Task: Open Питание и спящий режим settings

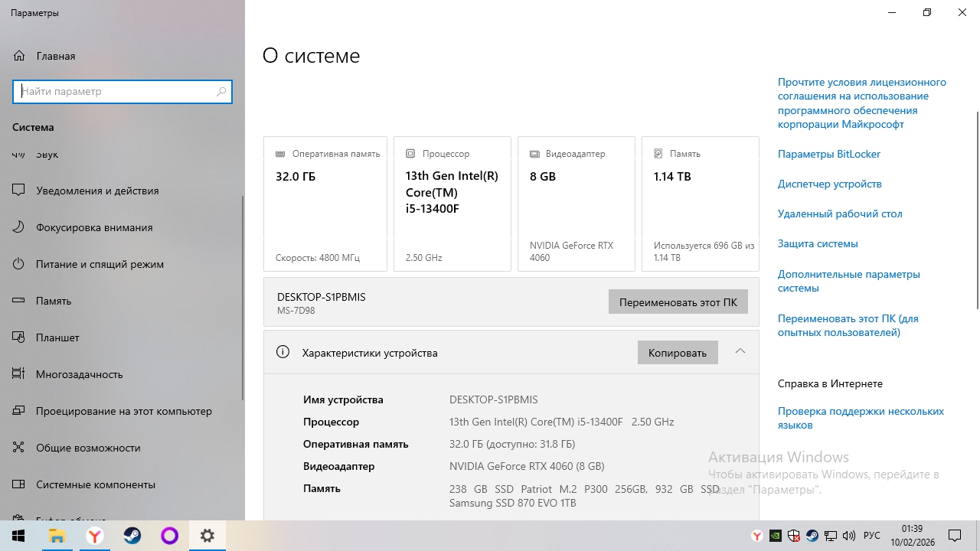Action: coord(122,264)
